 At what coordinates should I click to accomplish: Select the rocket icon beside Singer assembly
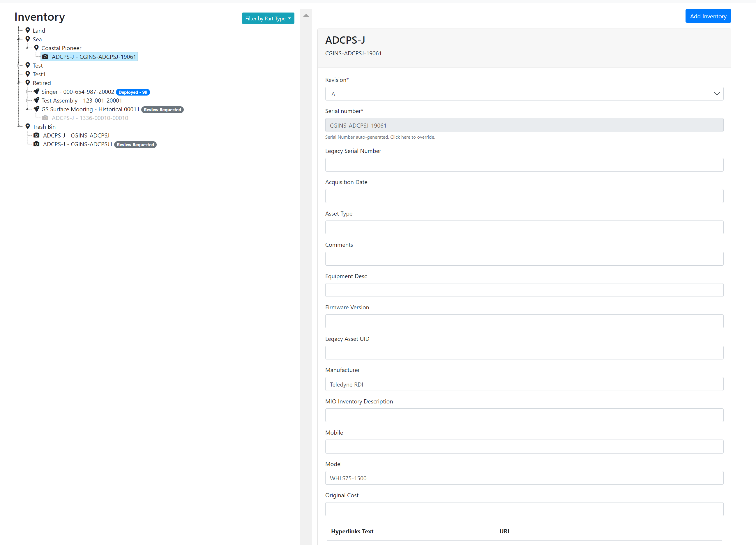[x=37, y=92]
